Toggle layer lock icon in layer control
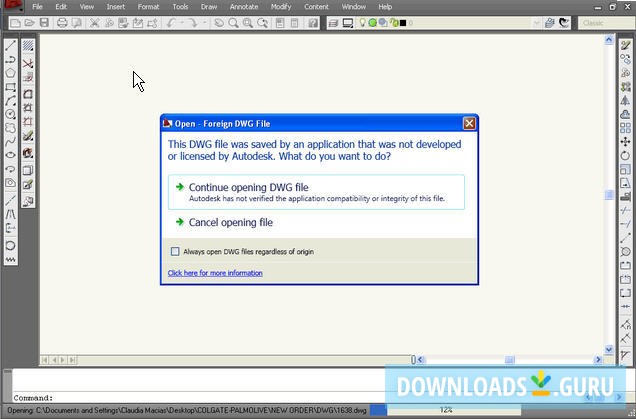Screen dimensions: 636x419 point(393,23)
